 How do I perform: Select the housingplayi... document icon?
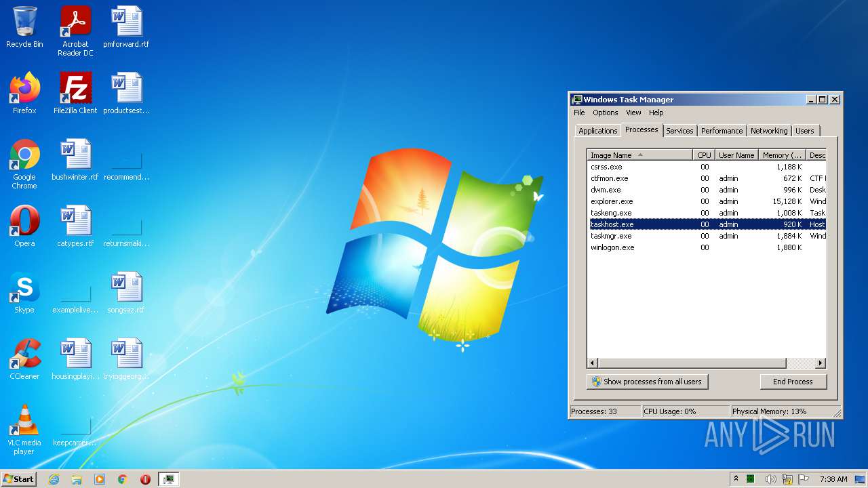[x=75, y=359]
